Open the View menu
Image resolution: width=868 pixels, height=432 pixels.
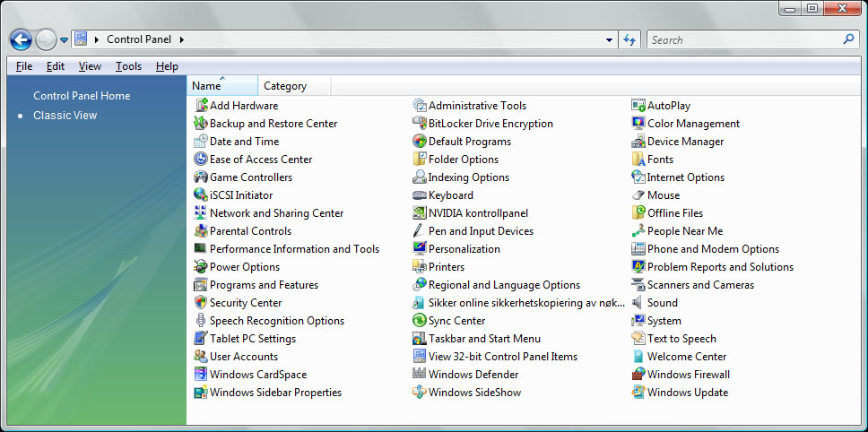[90, 66]
